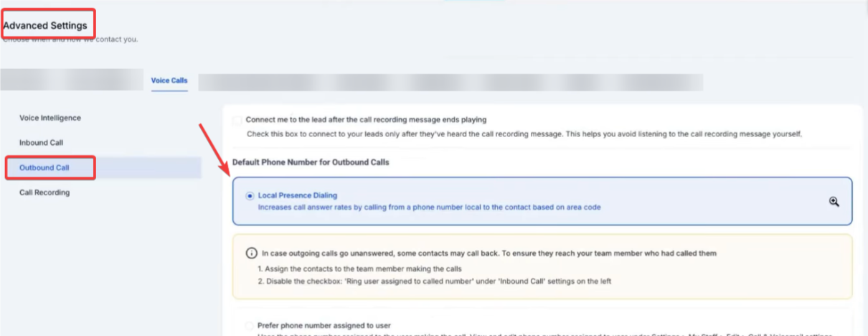This screenshot has height=336, width=868.
Task: Switch to the Voice Calls tab
Action: (169, 80)
